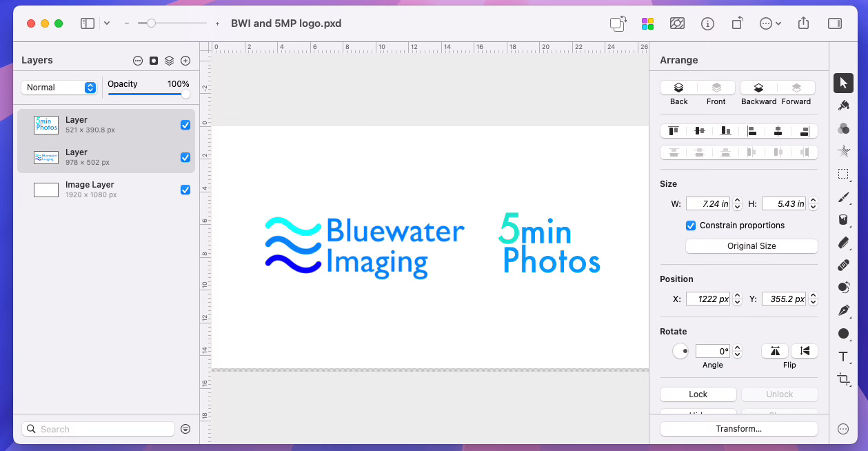Screen dimensions: 868x451
Task: Select the Repair bandage tool
Action: [x=843, y=265]
